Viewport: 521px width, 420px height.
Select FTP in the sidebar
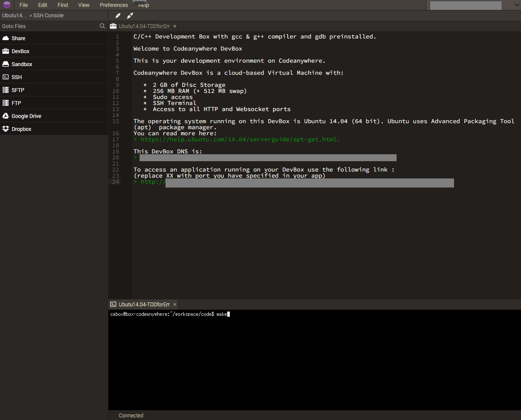pyautogui.click(x=54, y=103)
